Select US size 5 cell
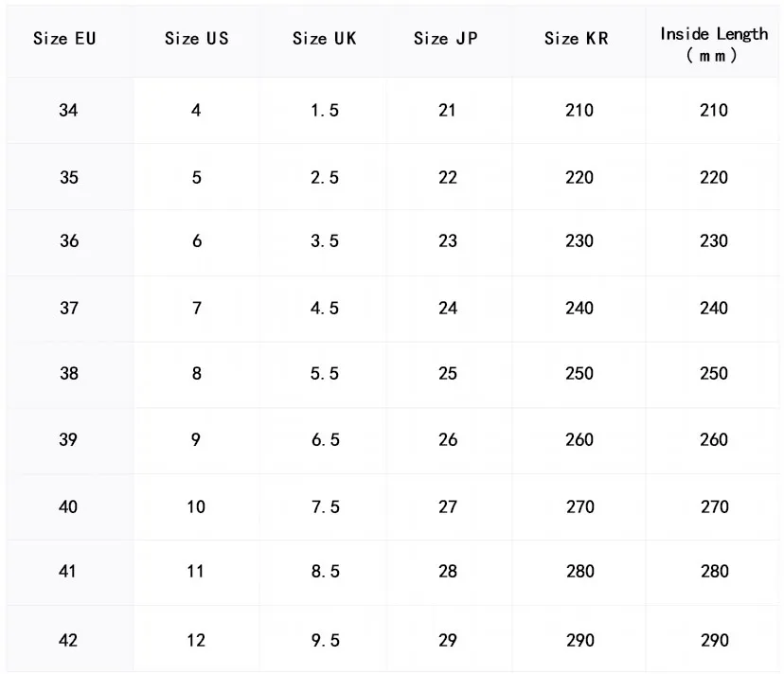 [196, 177]
